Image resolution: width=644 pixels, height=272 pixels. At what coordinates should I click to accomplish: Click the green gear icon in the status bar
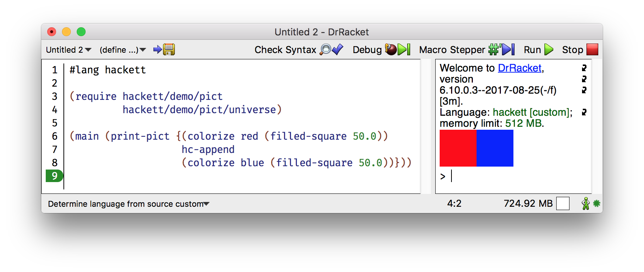pyautogui.click(x=596, y=203)
